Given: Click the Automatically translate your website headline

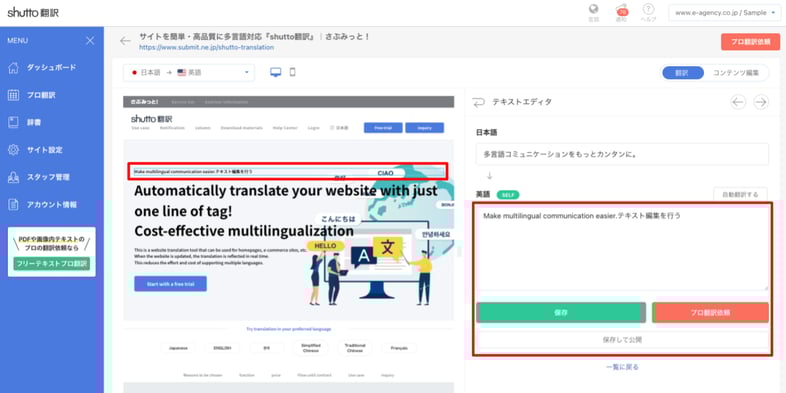Looking at the screenshot, I should 286,201.
